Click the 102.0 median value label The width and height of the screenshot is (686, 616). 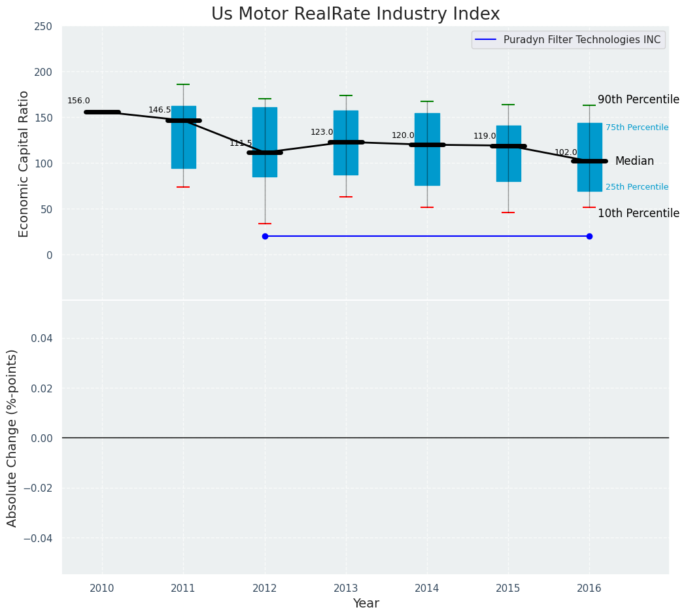tap(566, 152)
